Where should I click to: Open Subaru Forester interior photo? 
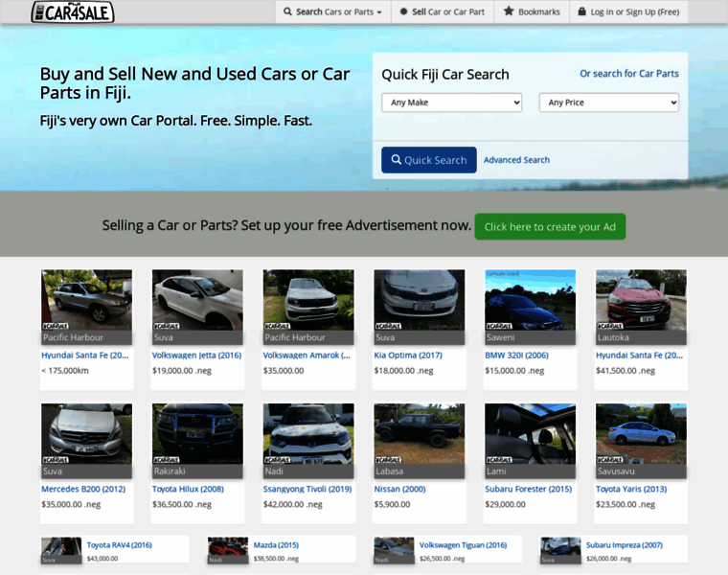(x=531, y=434)
